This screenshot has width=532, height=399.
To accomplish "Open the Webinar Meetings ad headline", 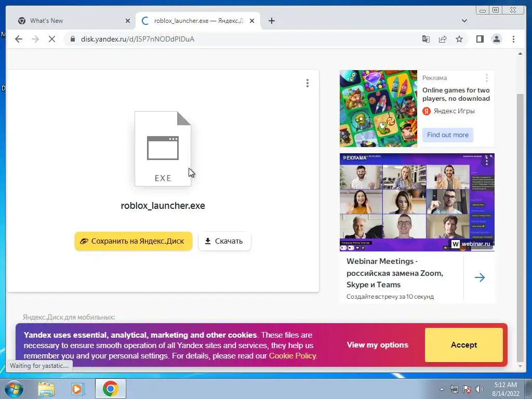I will click(x=395, y=273).
